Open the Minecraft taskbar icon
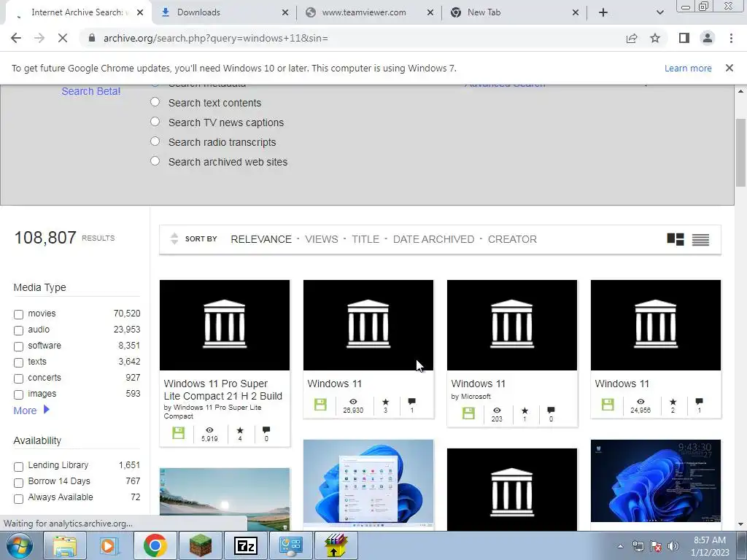The image size is (747, 560). click(x=201, y=545)
